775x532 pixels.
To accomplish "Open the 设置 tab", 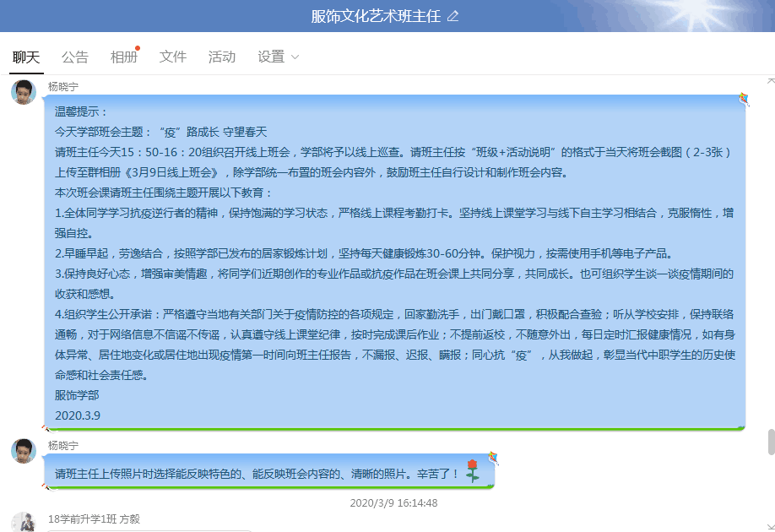I will tap(271, 57).
